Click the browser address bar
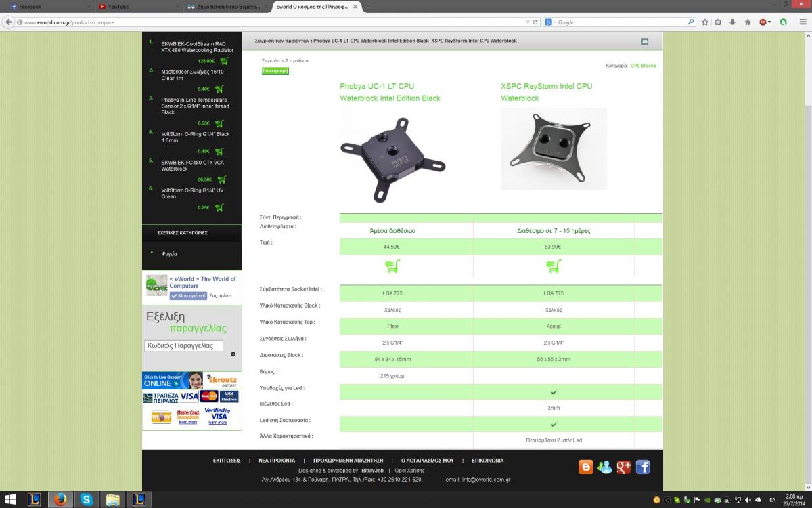 click(x=274, y=22)
